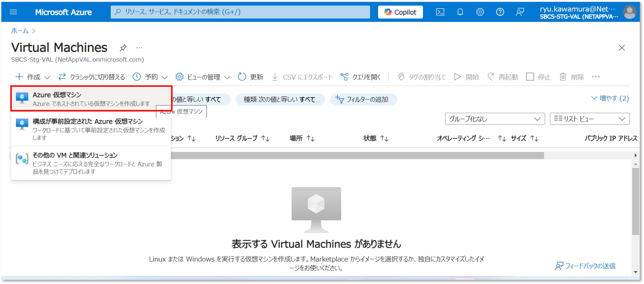The image size is (644, 284).
Task: Click the 作成 plus icon
Action: [x=19, y=77]
